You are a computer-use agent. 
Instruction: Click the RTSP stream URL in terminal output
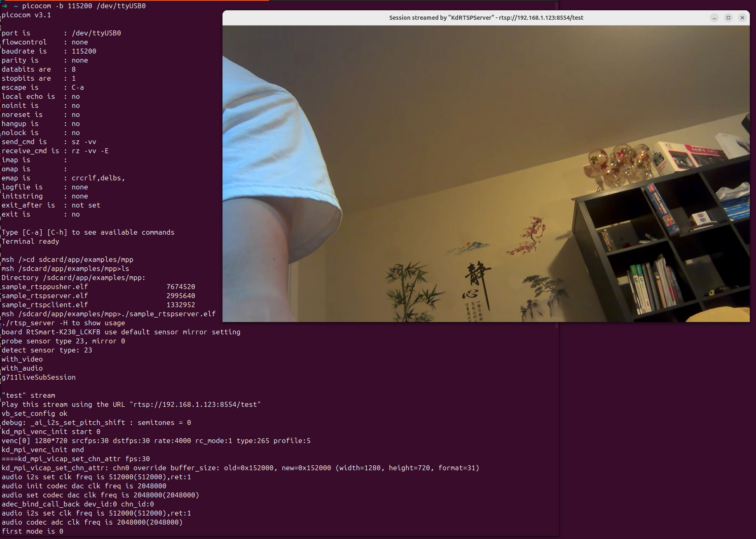(196, 404)
